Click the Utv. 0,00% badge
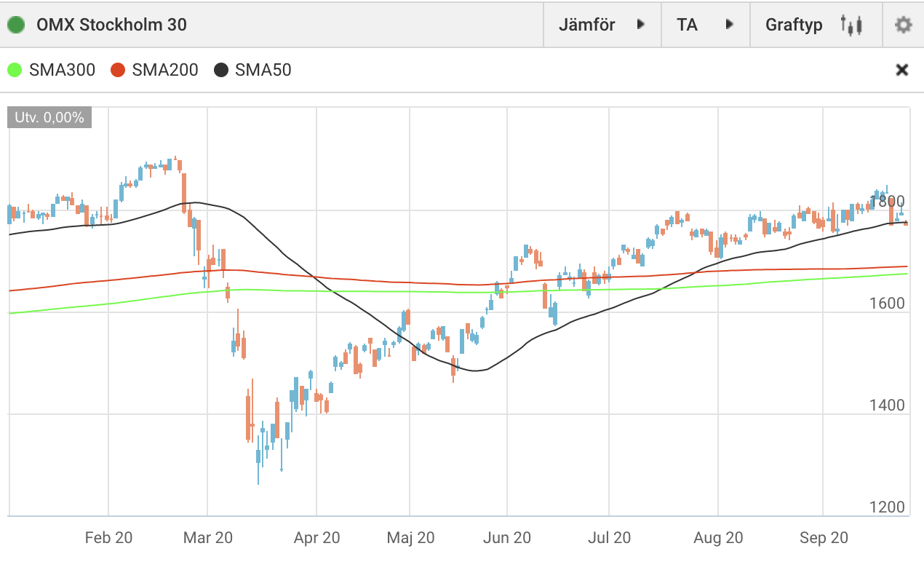 coord(49,117)
